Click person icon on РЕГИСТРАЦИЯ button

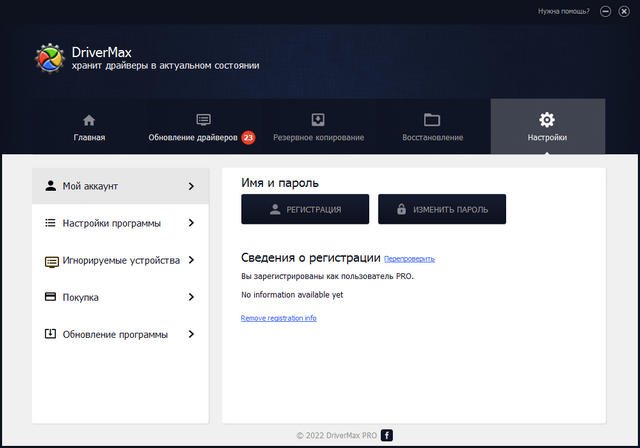275,209
